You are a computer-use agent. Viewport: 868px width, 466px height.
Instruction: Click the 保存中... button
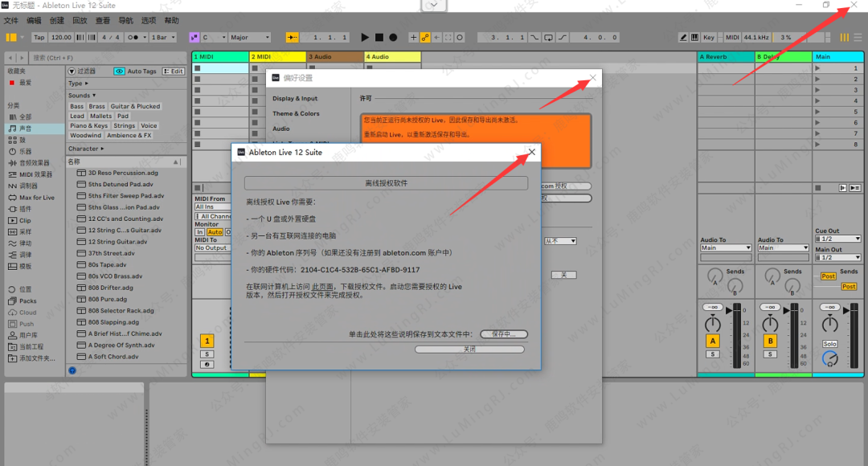[503, 333]
